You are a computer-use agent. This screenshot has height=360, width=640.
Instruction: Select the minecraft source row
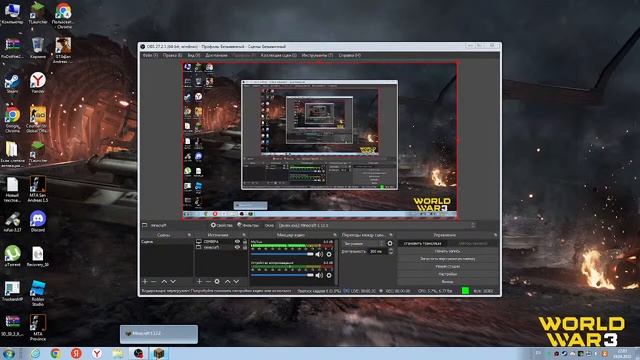(x=221, y=247)
